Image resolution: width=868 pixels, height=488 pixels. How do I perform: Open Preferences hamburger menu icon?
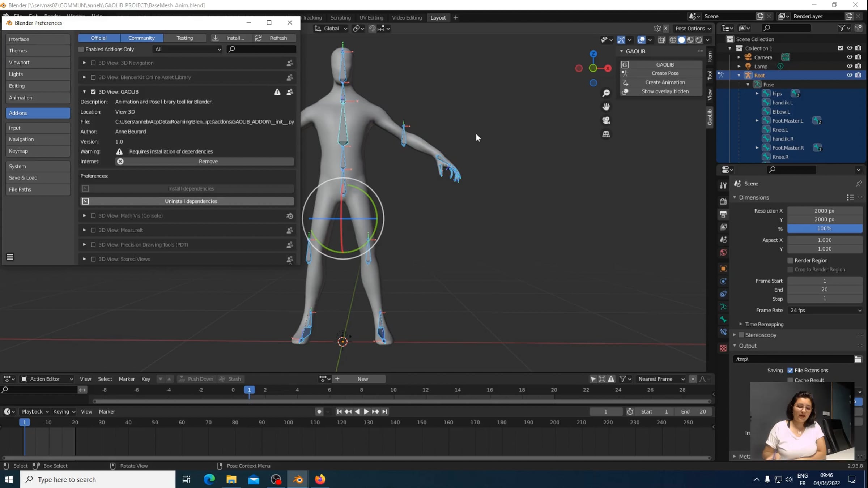tap(10, 257)
